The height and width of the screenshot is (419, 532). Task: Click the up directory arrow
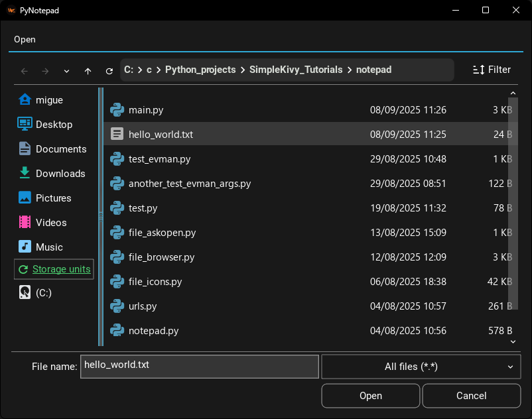pyautogui.click(x=88, y=70)
